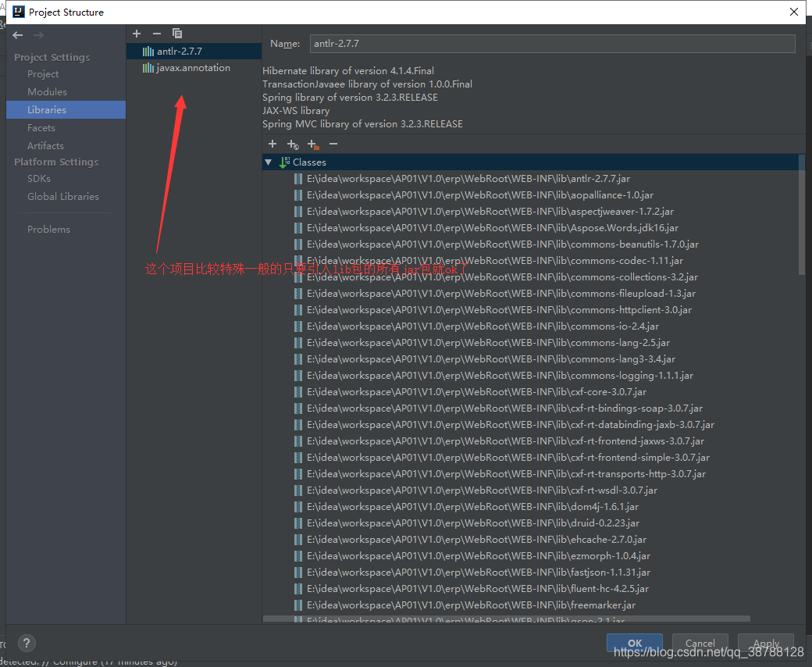
Task: Select the commons-fileupload-1.3.jar row
Action: (530, 294)
